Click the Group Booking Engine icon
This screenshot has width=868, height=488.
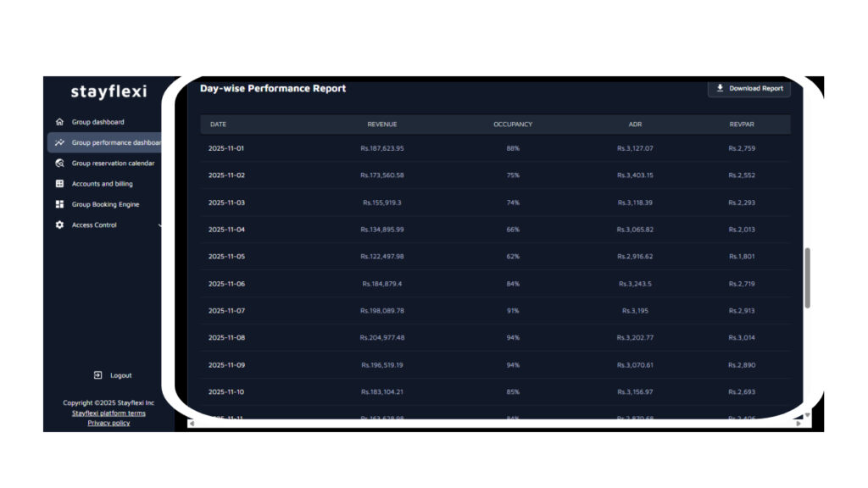tap(59, 204)
